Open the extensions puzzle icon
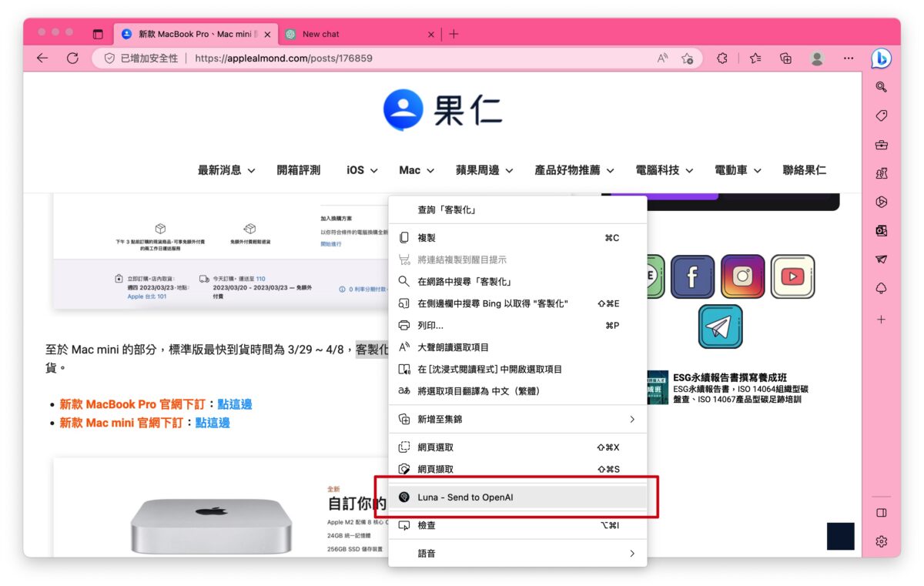The image size is (924, 586). 721,58
